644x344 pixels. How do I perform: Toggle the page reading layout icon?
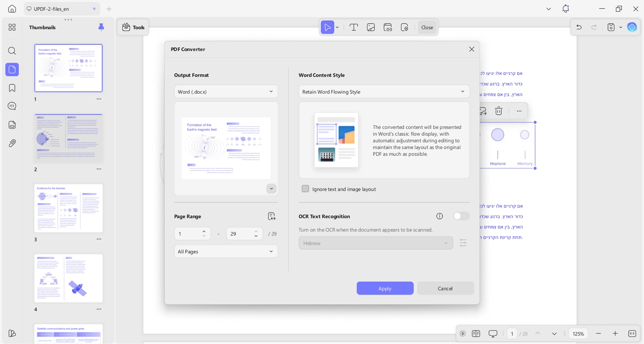click(476, 334)
